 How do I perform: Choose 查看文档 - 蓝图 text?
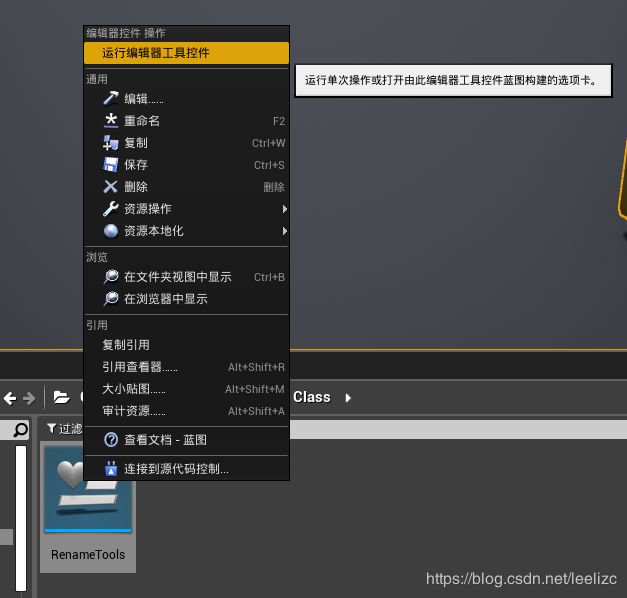click(x=166, y=440)
